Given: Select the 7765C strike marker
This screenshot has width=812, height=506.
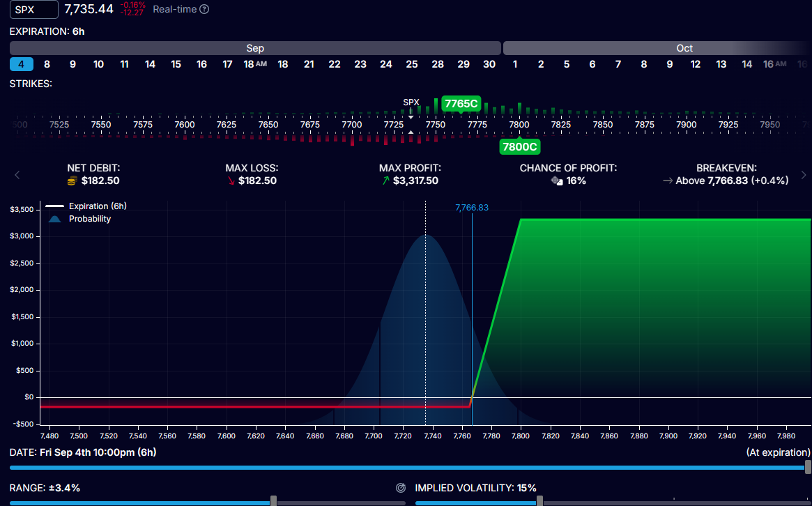Looking at the screenshot, I should (x=461, y=104).
